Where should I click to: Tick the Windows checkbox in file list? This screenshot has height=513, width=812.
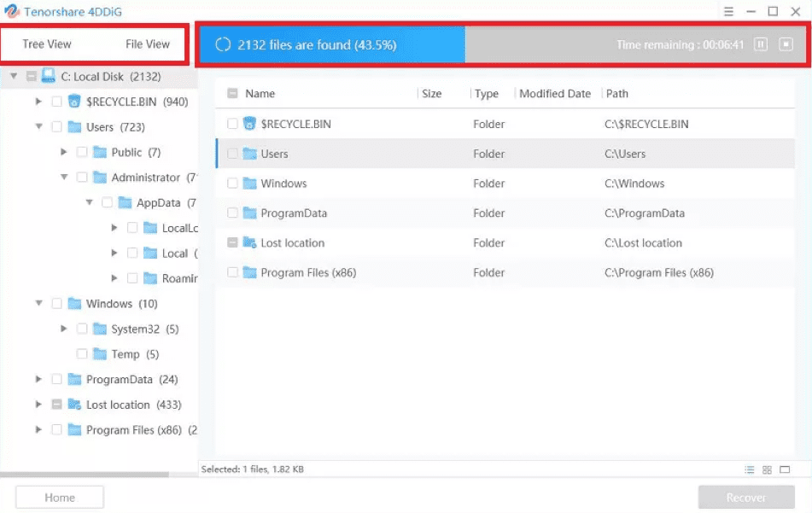232,184
